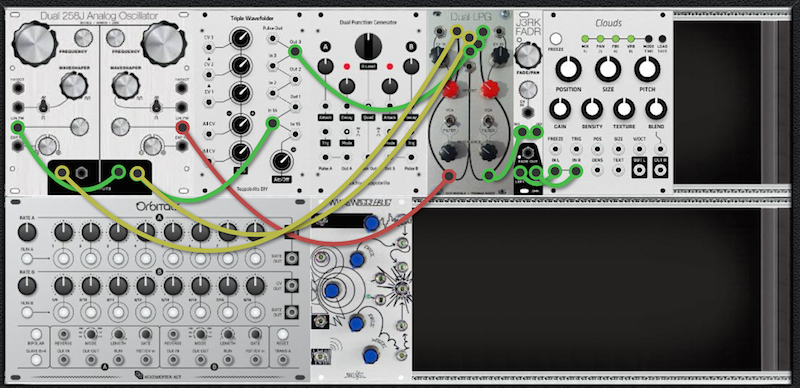Screen dimensions: 800x388
Task: Click the Orbitals RUN B button
Action: coord(27,311)
